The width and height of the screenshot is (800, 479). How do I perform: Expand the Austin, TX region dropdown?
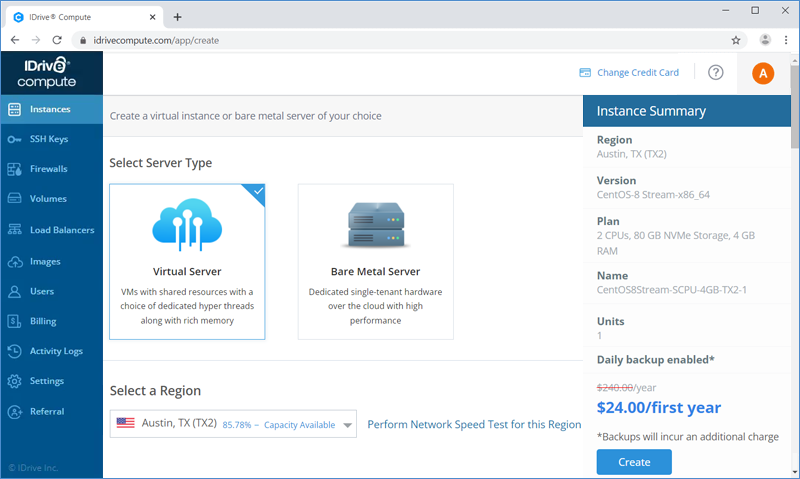click(x=233, y=424)
